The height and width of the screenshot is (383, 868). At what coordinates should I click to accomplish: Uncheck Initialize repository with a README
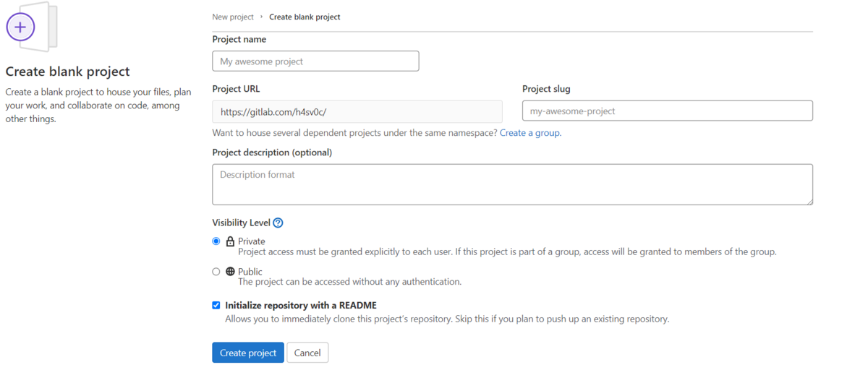216,305
